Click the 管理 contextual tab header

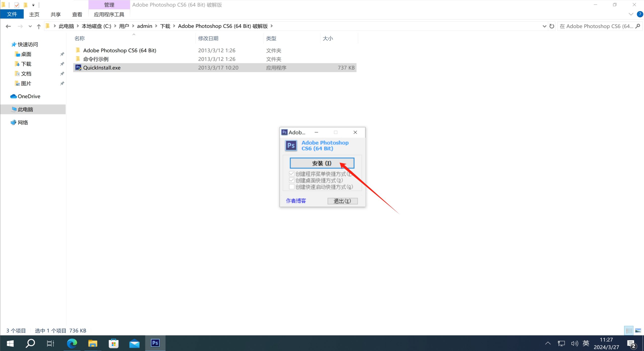pyautogui.click(x=109, y=5)
